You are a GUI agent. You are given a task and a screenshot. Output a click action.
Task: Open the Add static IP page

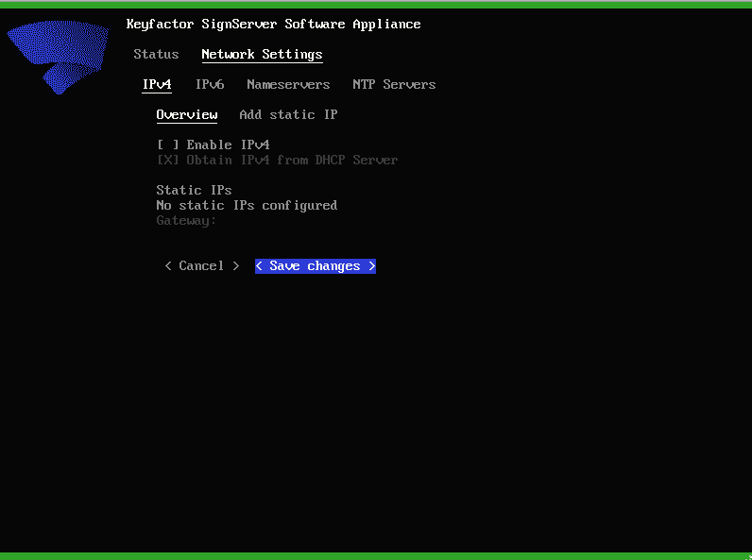pyautogui.click(x=288, y=115)
